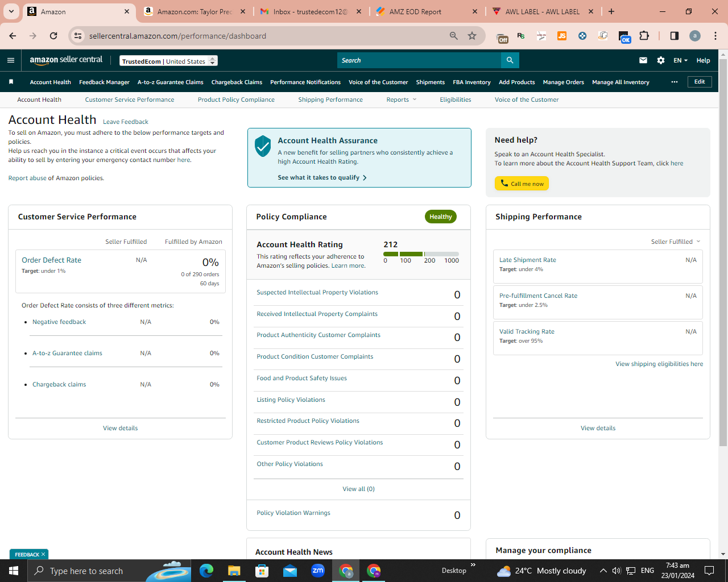Click the volume icon in the system tray
Viewport: 728px width, 582px height.
point(617,571)
